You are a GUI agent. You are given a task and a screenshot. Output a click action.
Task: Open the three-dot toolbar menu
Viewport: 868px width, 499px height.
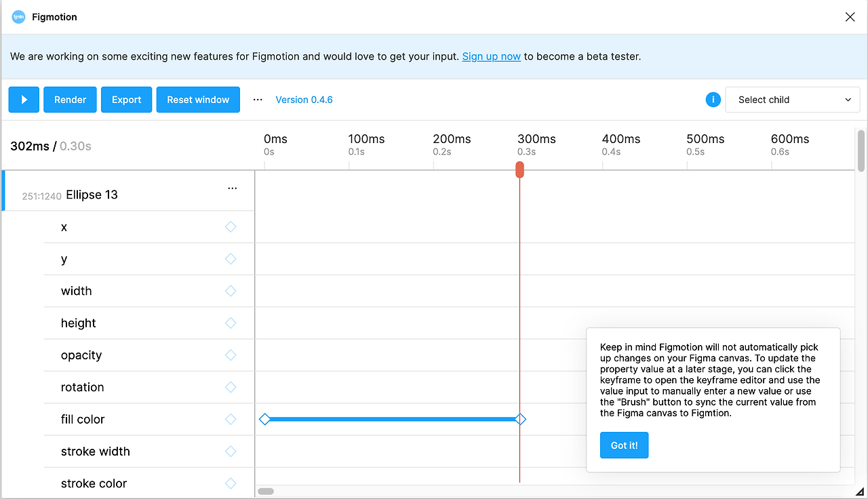click(258, 100)
